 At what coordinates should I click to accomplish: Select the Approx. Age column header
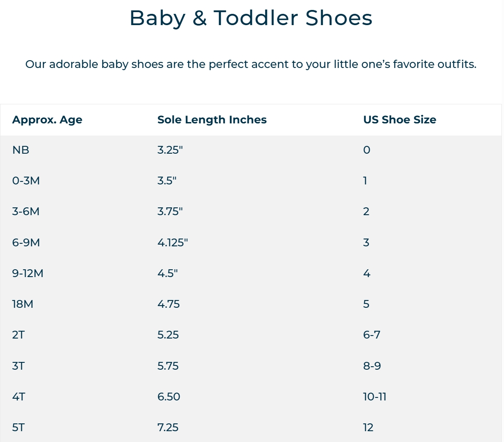(47, 120)
